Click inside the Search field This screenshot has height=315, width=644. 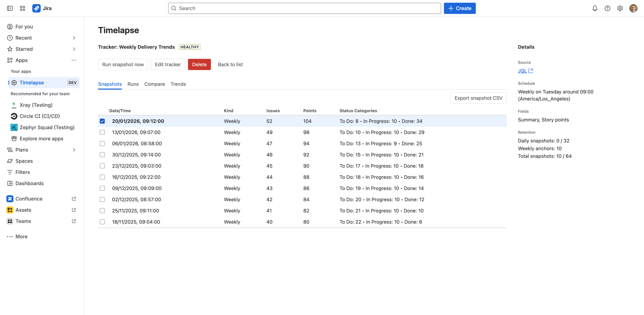(304, 8)
